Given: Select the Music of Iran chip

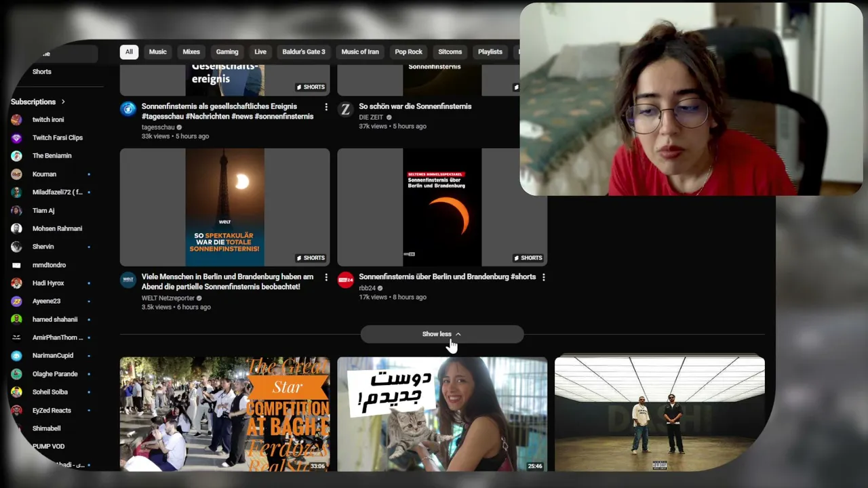Looking at the screenshot, I should pos(360,52).
